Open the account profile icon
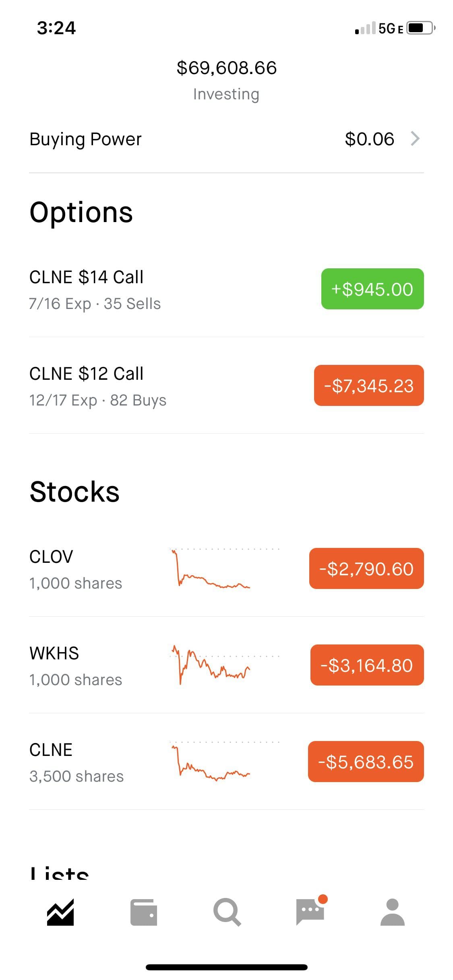453x980 pixels. click(x=393, y=912)
